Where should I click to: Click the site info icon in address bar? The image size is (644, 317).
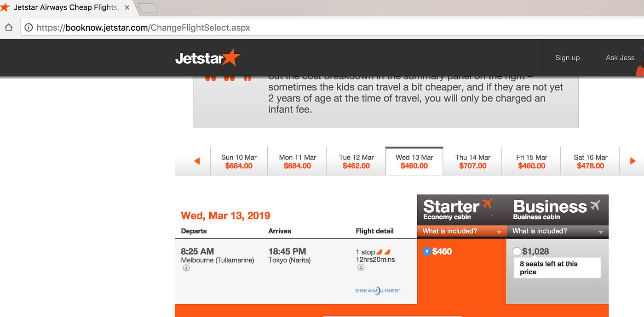[29, 28]
